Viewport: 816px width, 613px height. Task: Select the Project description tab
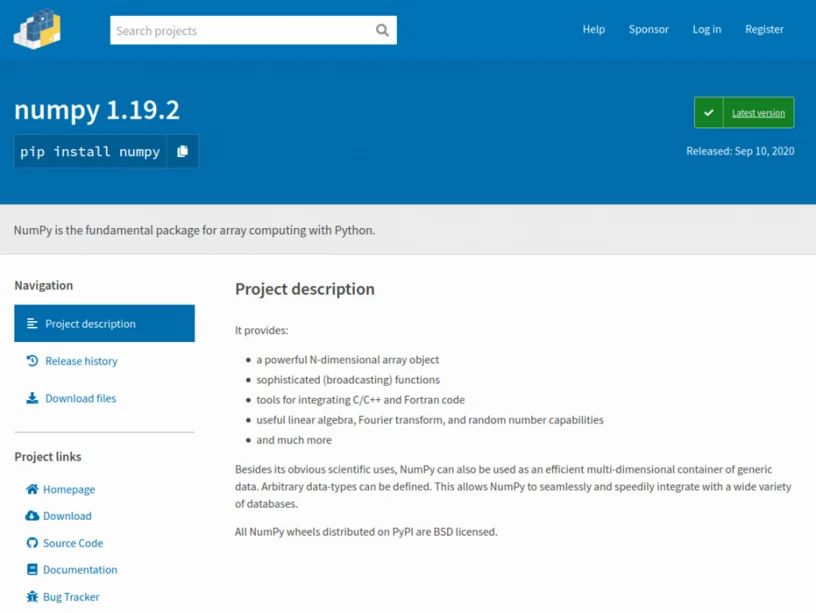pyautogui.click(x=105, y=323)
